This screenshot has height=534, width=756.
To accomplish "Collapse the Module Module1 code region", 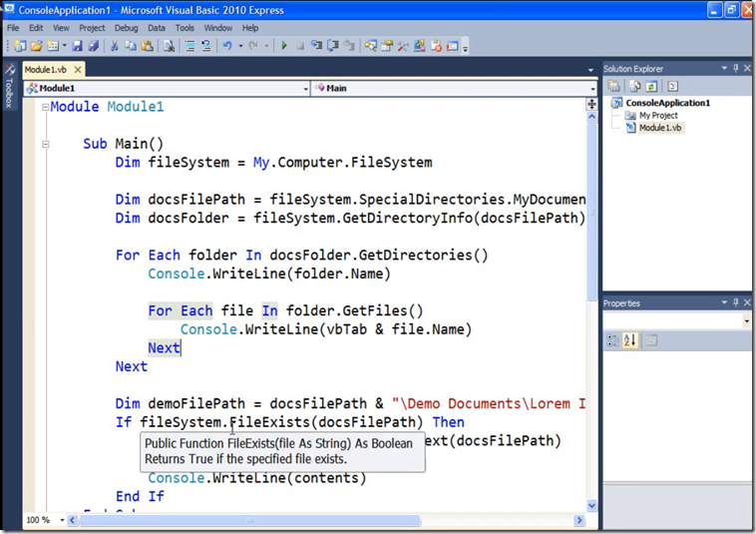I will point(45,107).
